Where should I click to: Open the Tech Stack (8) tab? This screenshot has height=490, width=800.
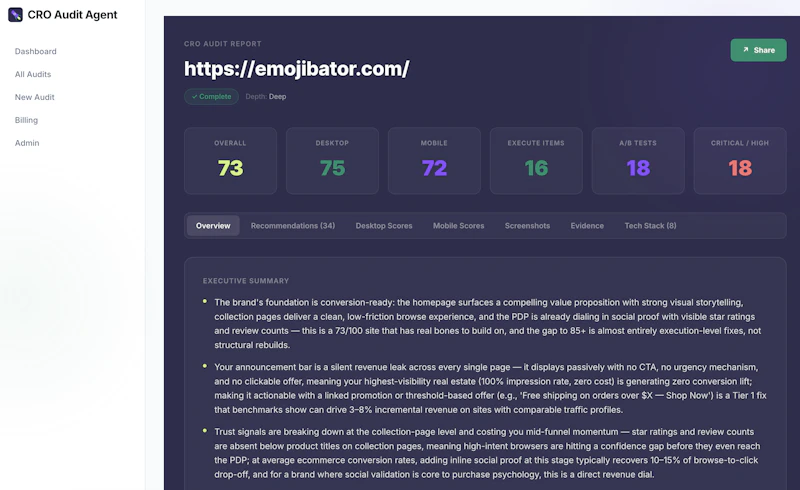pyautogui.click(x=651, y=226)
